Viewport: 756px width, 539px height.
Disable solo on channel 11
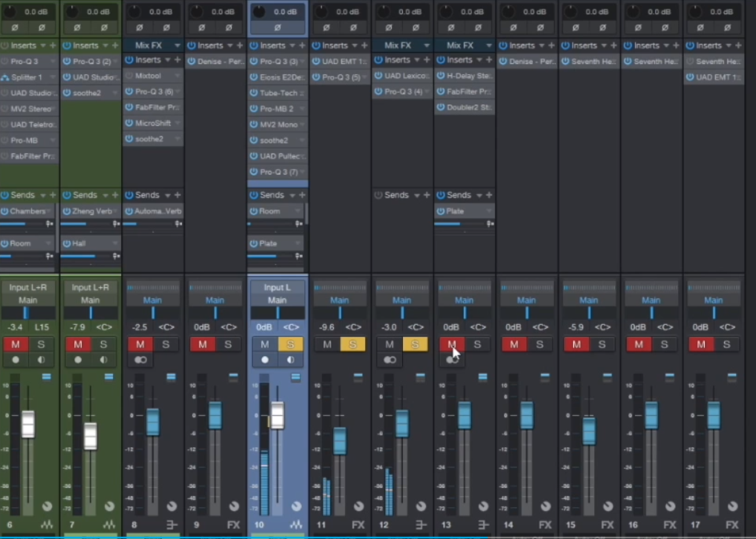click(353, 344)
